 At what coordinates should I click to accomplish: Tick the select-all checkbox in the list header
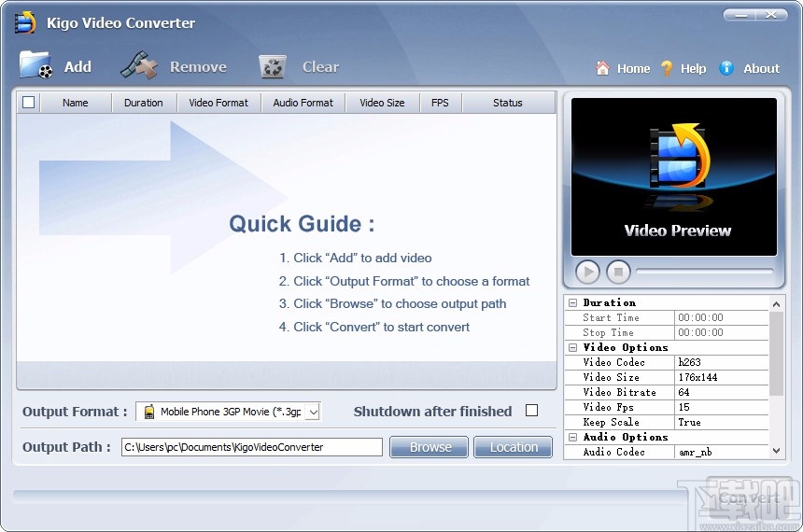29,103
